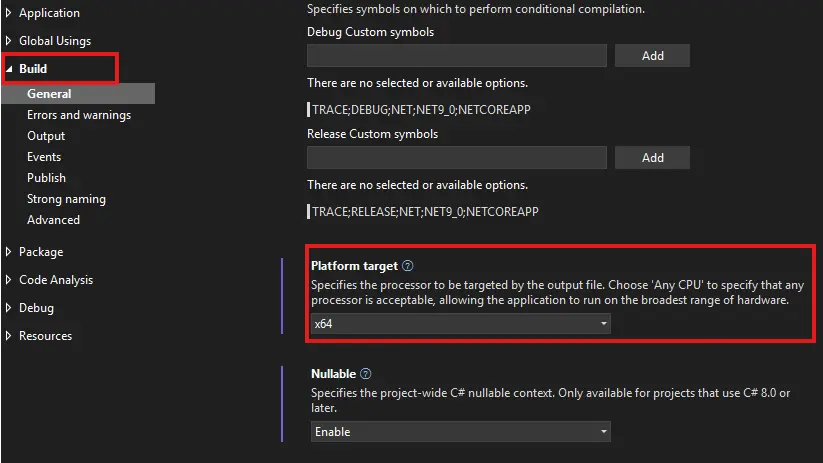Expand the Global Usings section
This screenshot has height=463, width=823.
9,41
